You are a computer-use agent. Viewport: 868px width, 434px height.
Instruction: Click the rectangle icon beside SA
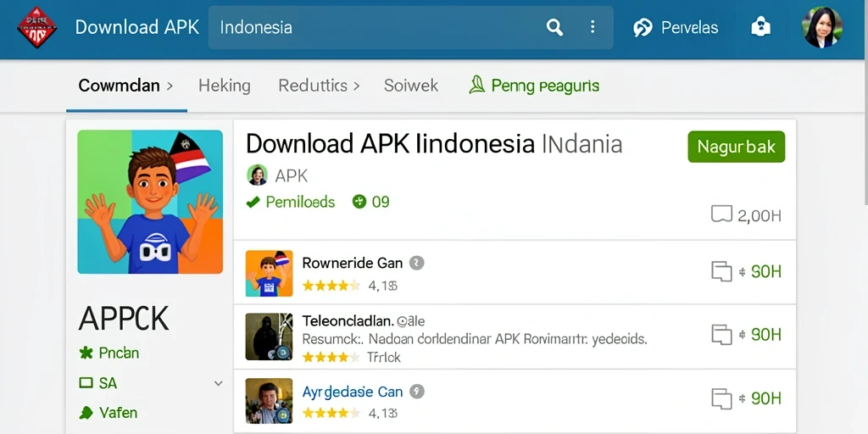coord(86,382)
